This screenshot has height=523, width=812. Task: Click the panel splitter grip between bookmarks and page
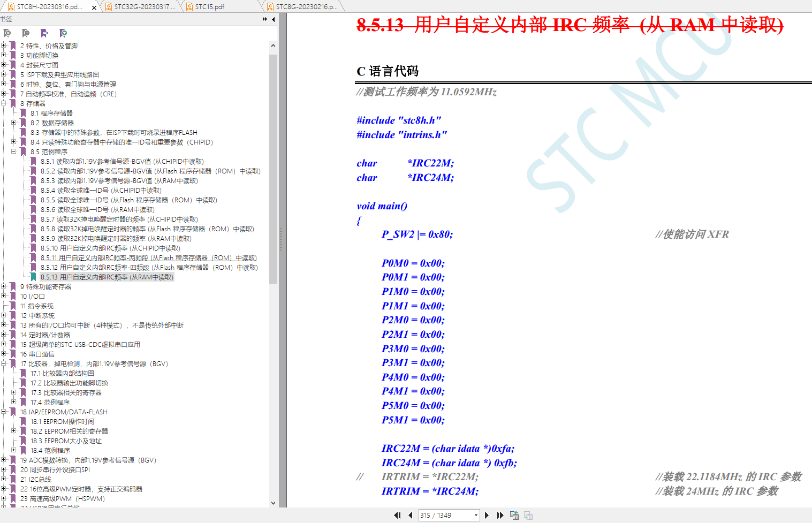(x=281, y=240)
